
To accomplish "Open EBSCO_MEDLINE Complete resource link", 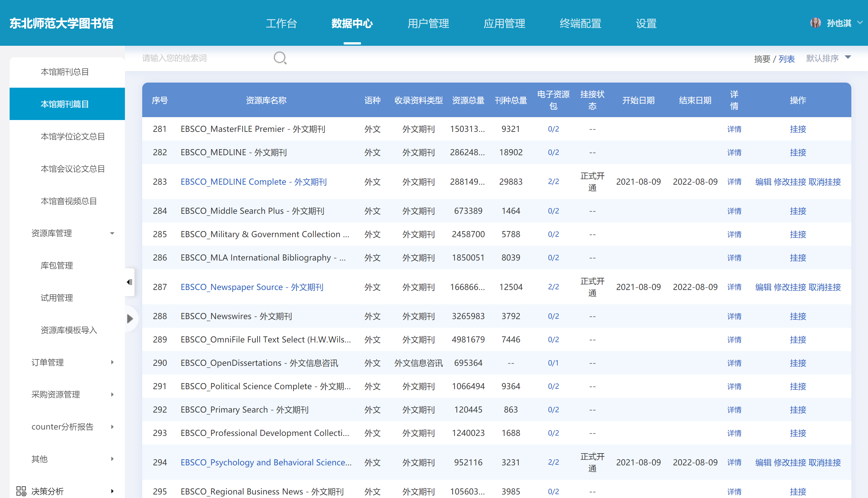I will point(253,181).
